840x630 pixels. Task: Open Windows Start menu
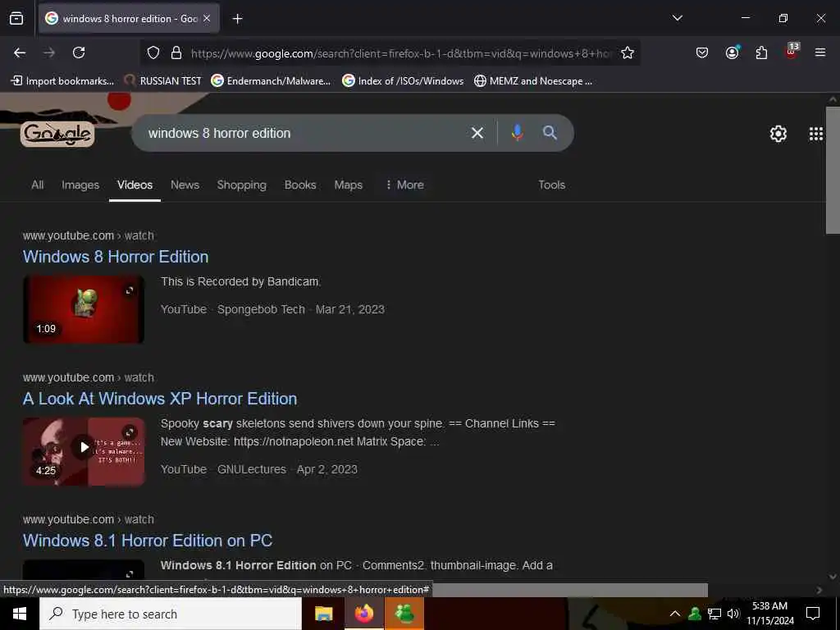pyautogui.click(x=20, y=614)
